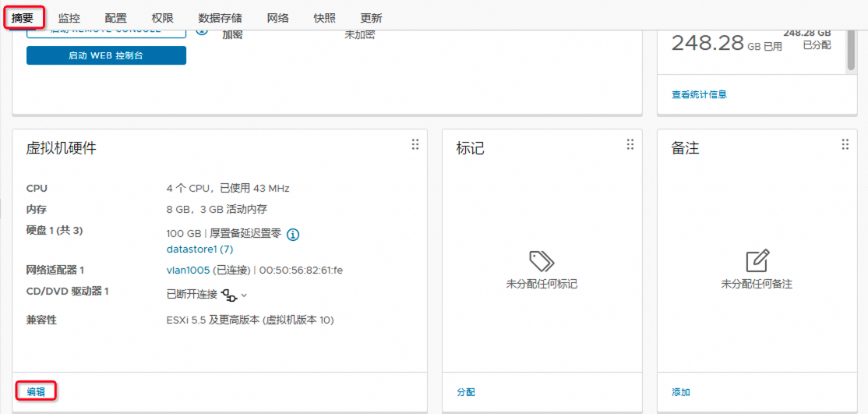Open the 摘要 tab
Viewport: 868px width, 414px height.
pyautogui.click(x=23, y=18)
